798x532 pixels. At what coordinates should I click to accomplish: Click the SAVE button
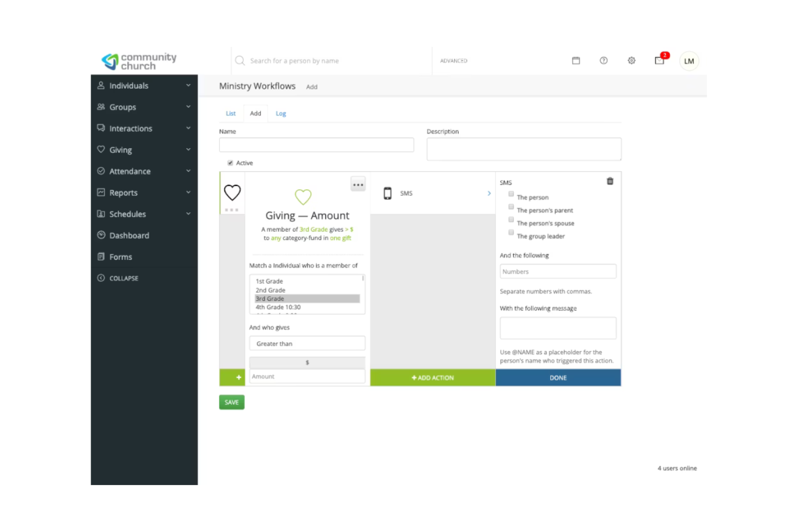pos(231,402)
